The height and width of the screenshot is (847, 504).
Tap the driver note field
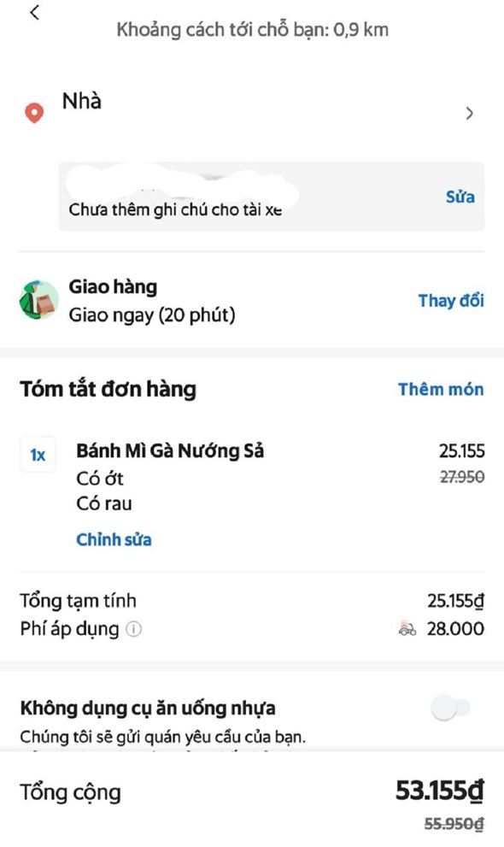(x=272, y=197)
